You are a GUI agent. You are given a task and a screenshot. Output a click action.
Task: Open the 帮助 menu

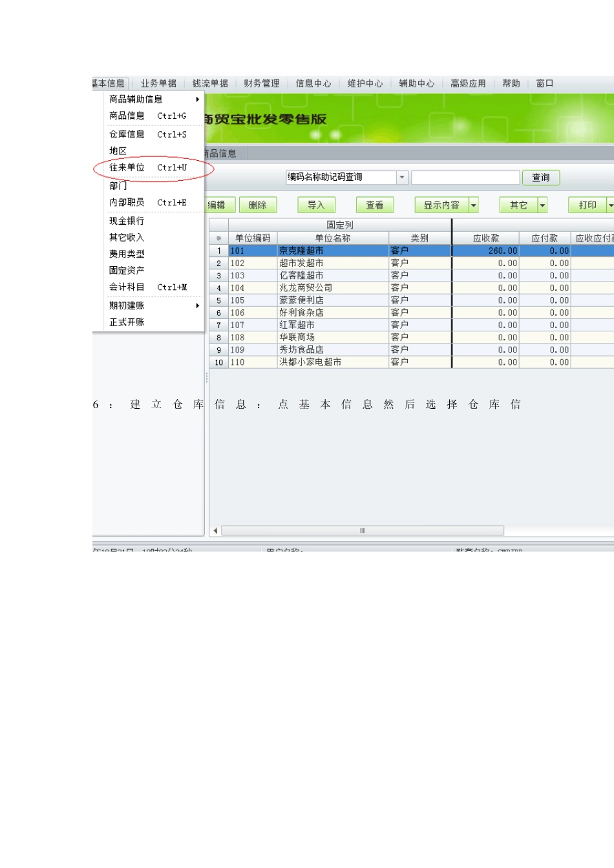(511, 83)
